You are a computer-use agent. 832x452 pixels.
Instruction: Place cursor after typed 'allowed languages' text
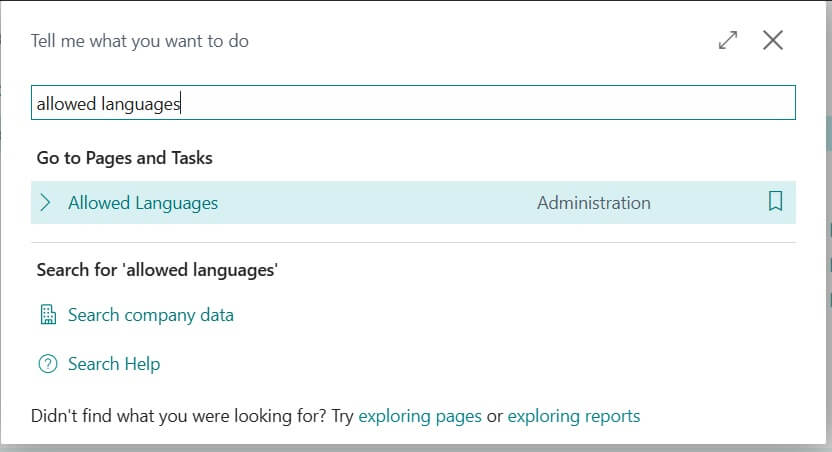(x=181, y=103)
